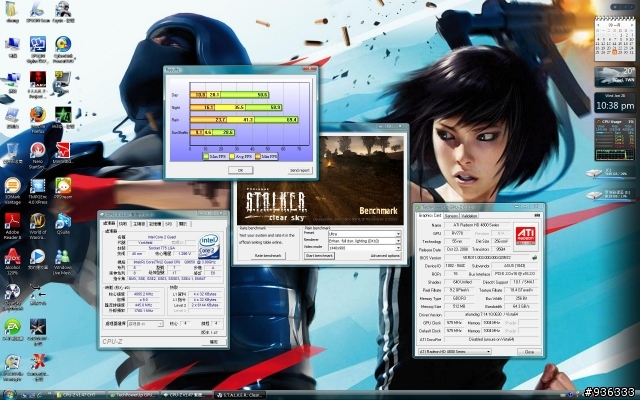This screenshot has width=640, height=400.
Task: Switch to the Sensors tab in GPU-Z
Action: 451,216
